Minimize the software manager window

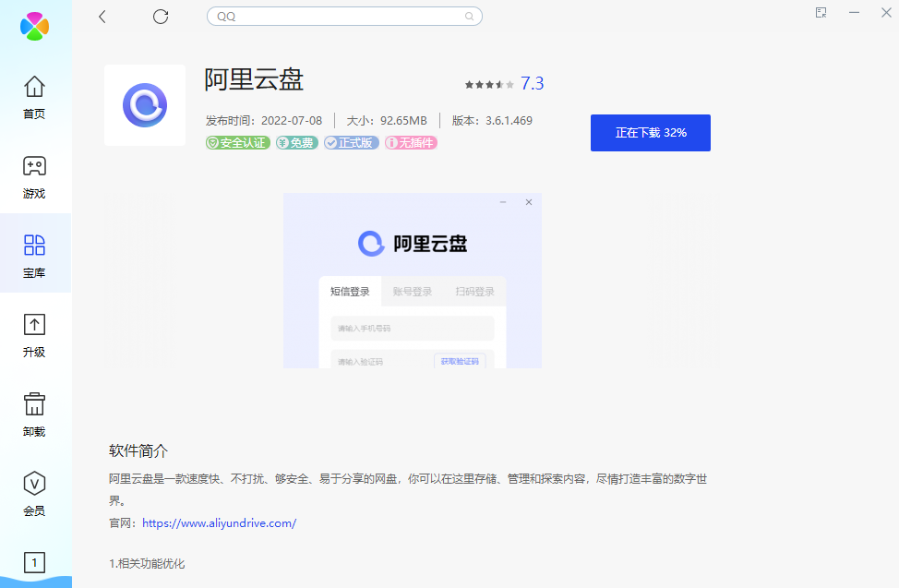(x=855, y=13)
